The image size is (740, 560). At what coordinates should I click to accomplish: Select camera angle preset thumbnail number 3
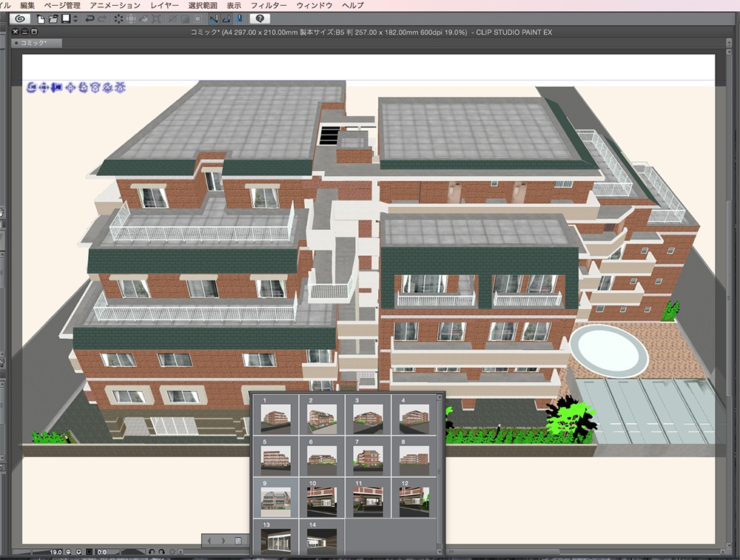point(368,418)
